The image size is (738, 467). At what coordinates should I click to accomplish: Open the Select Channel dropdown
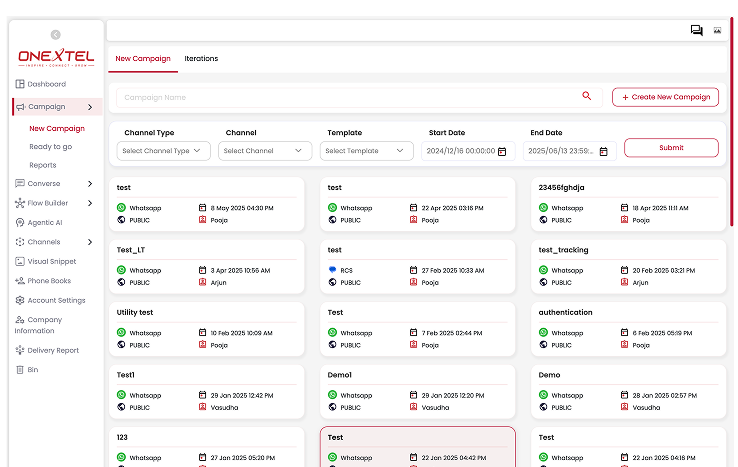point(266,151)
